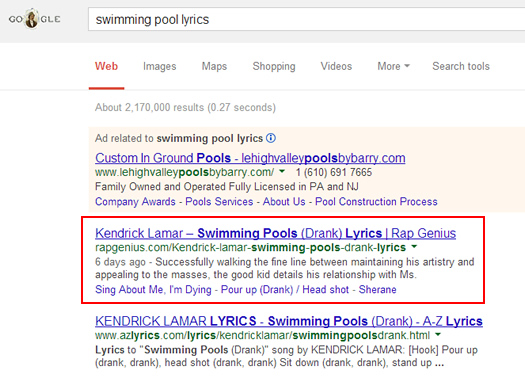Expand the arrow next to rapgenius.com URL

[415, 247]
